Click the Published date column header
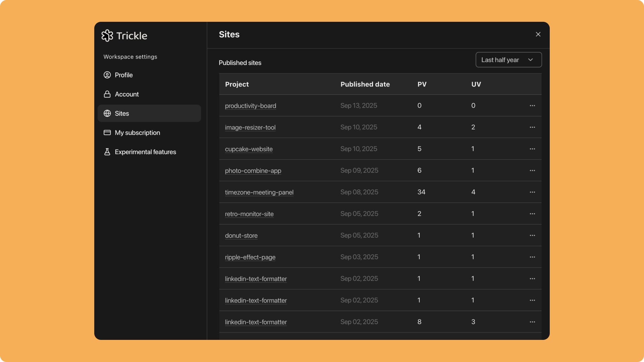The height and width of the screenshot is (362, 644). [x=365, y=84]
